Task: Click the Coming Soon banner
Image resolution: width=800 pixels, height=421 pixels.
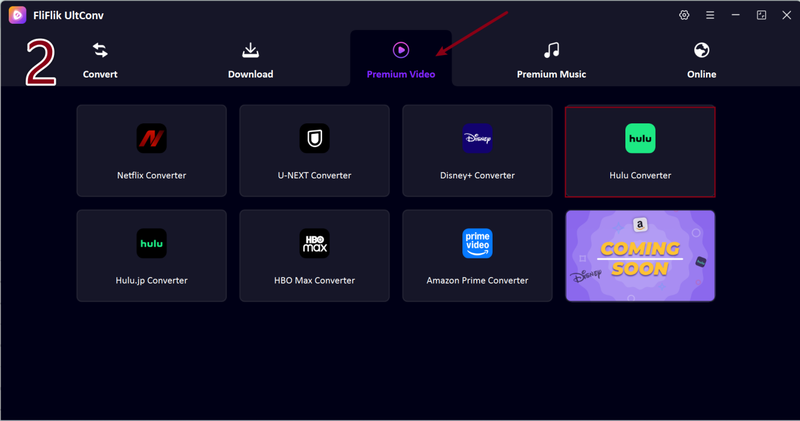Action: point(640,256)
